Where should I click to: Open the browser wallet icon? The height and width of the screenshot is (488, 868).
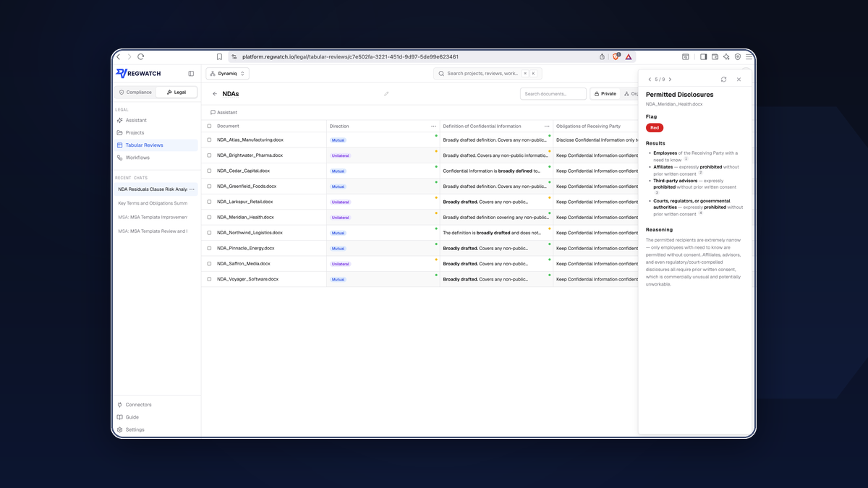[715, 56]
